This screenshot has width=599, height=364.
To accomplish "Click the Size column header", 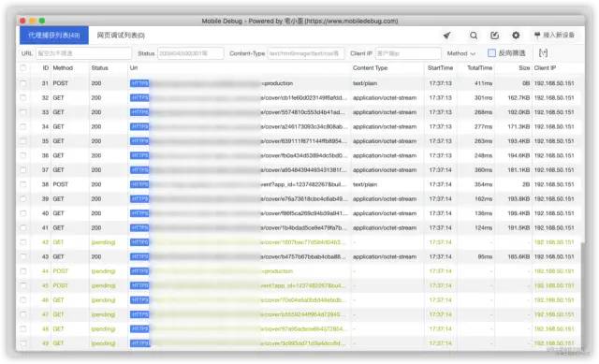I will [524, 68].
